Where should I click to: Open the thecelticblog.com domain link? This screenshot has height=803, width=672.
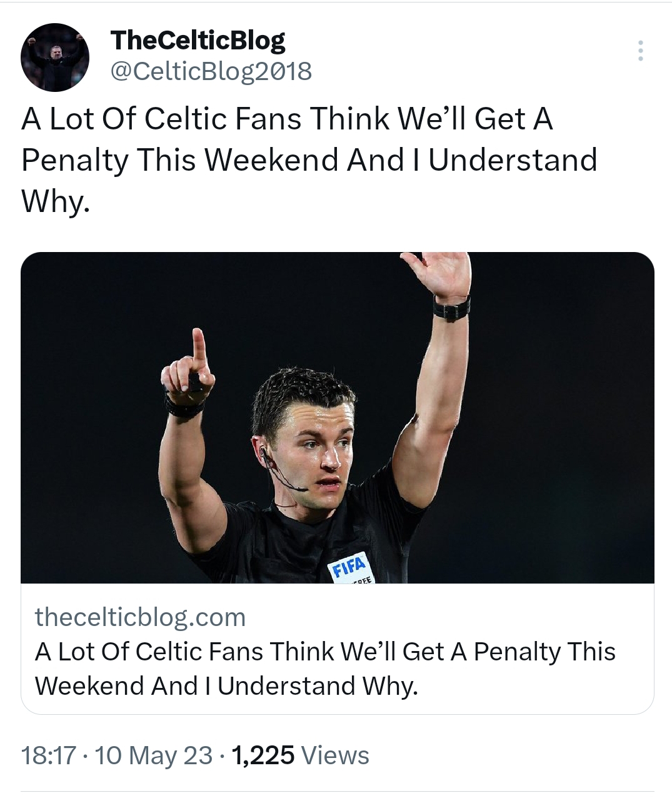tap(140, 617)
